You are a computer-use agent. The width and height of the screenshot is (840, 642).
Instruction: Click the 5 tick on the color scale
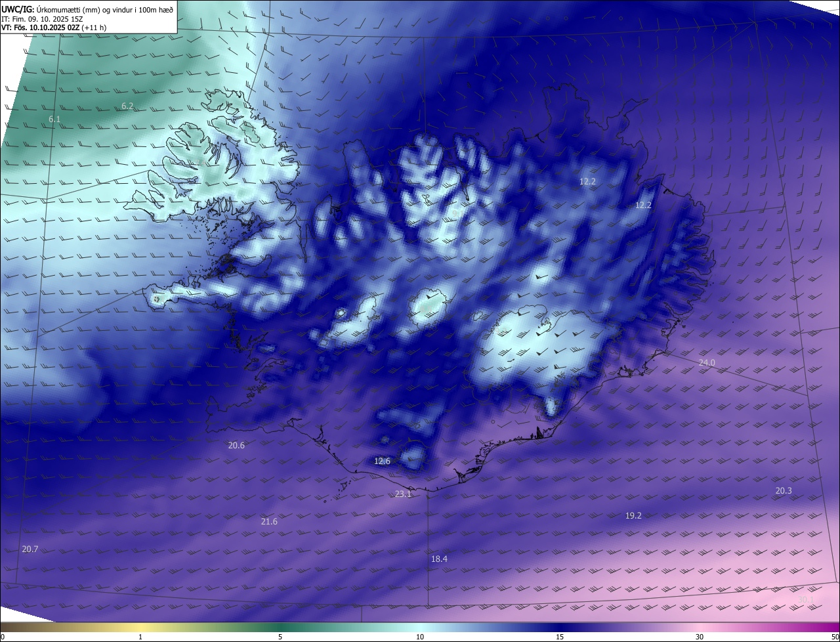point(280,637)
